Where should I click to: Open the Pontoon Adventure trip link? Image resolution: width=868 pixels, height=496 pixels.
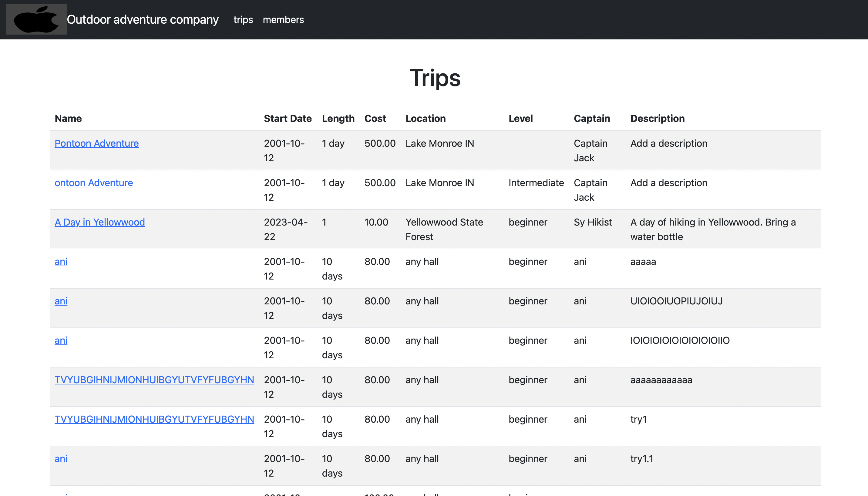(96, 143)
